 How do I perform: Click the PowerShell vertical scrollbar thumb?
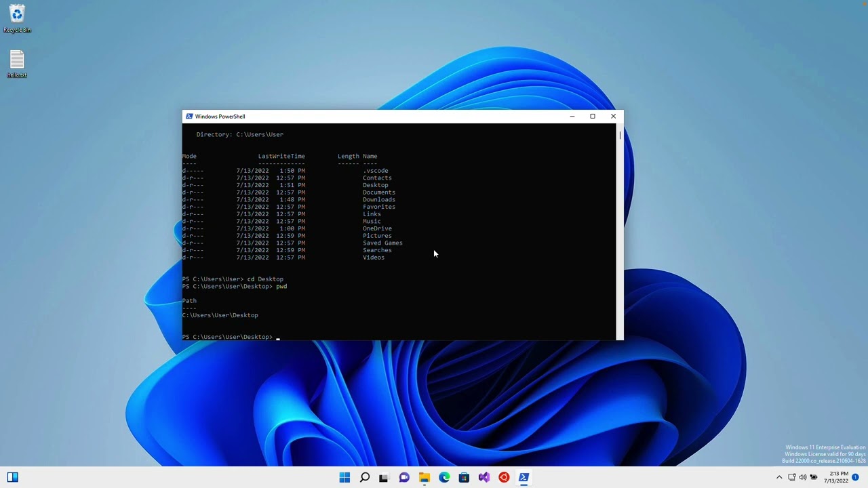[x=620, y=135]
